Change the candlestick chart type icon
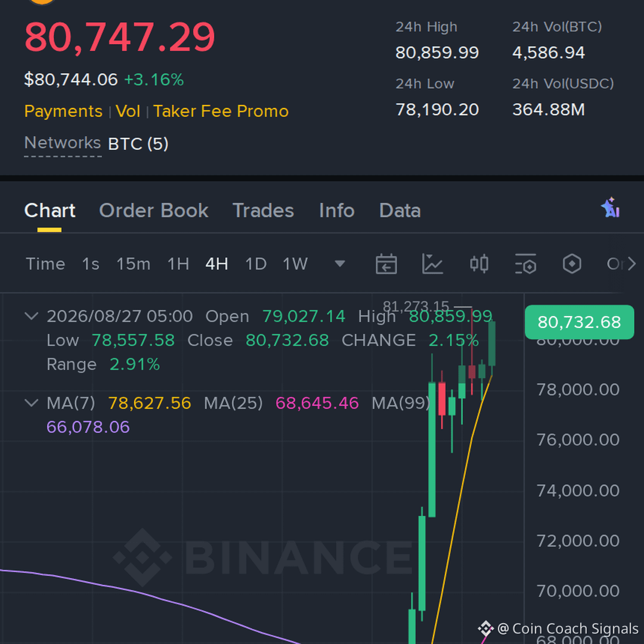 (x=479, y=264)
